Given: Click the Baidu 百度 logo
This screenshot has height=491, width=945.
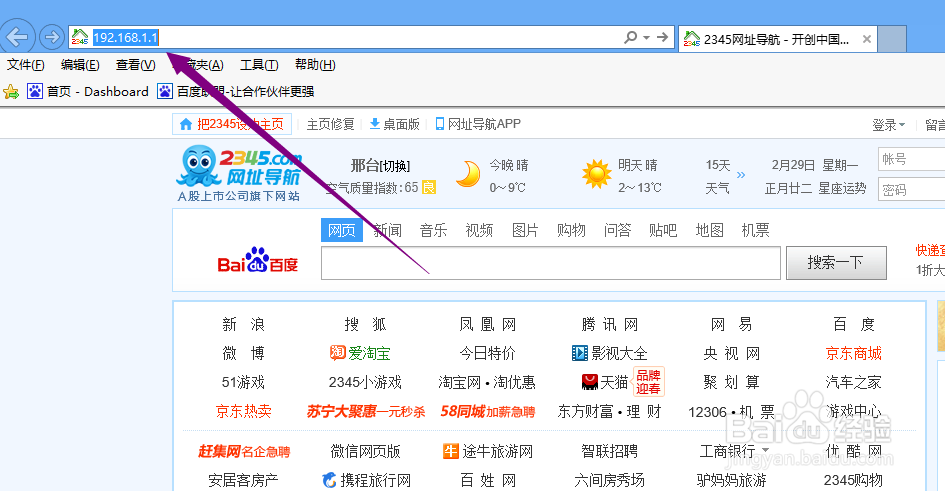Looking at the screenshot, I should tap(257, 261).
